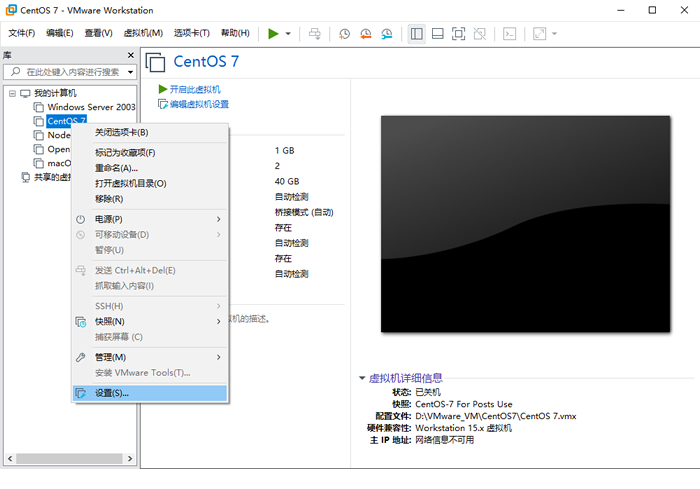Toggle the thumbnail bar view icon

[438, 33]
